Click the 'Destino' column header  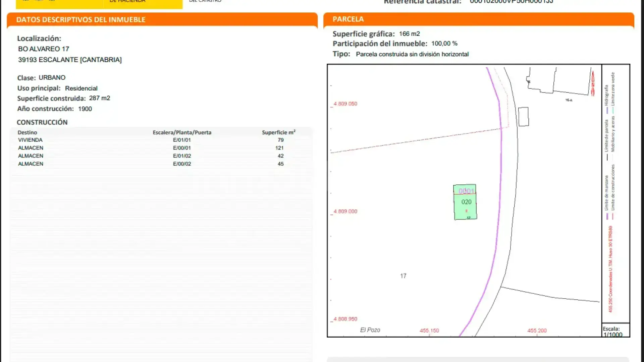(x=27, y=132)
